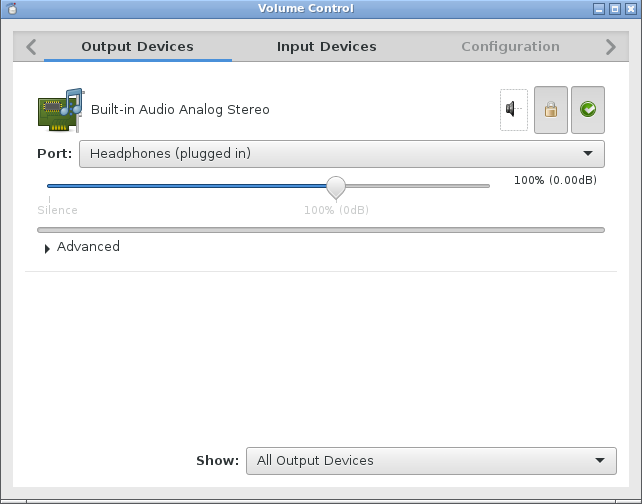This screenshot has height=504, width=642.
Task: Open the Show All Output Devices dropdown
Action: tap(431, 461)
